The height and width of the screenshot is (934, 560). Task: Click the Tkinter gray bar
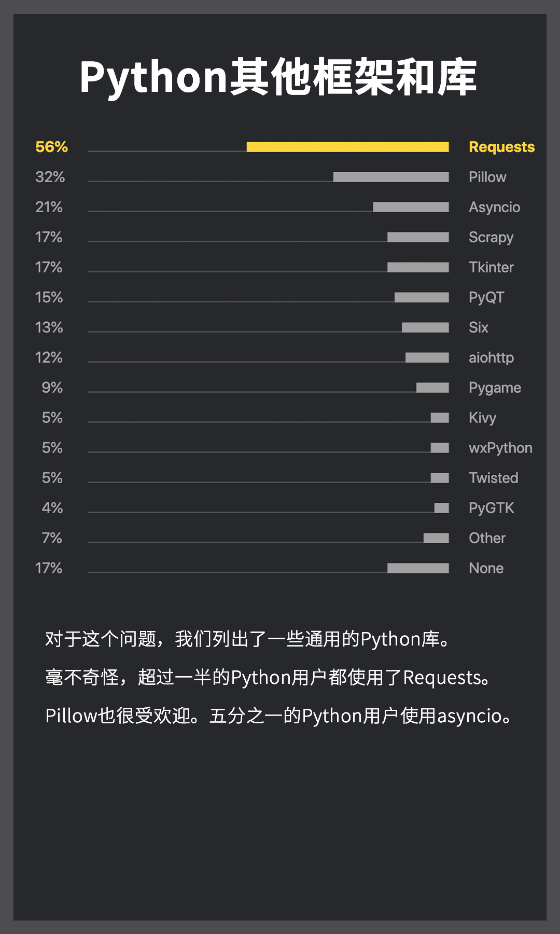coord(418,267)
